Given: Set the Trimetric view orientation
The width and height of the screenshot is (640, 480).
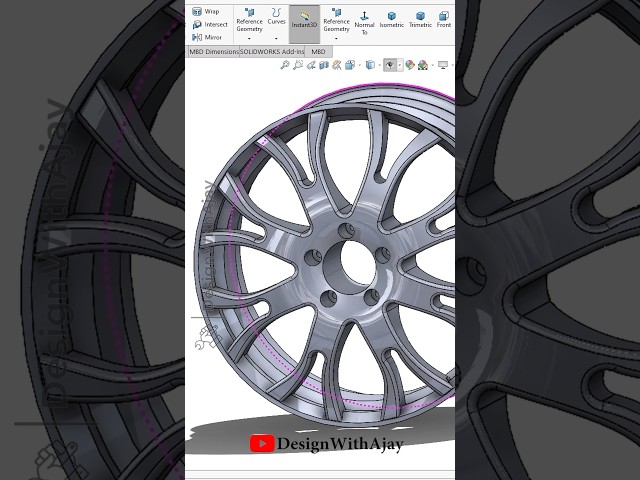Looking at the screenshot, I should click(420, 20).
